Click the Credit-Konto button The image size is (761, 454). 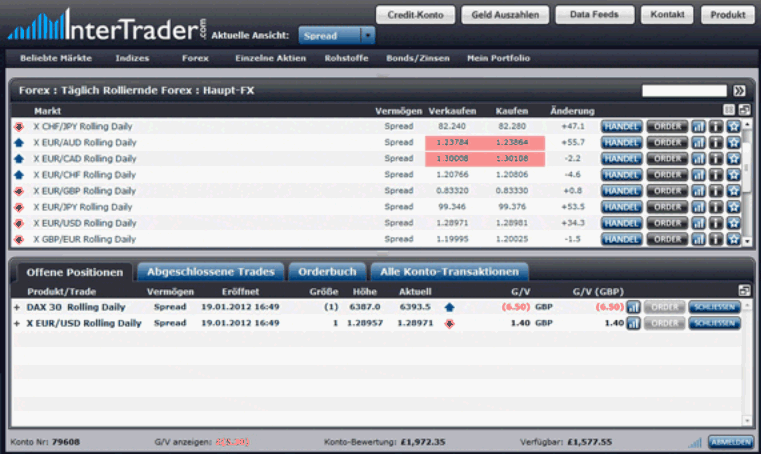click(415, 15)
